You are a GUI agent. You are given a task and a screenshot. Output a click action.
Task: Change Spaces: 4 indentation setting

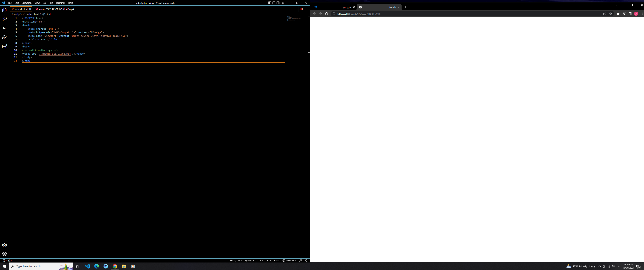[249, 260]
